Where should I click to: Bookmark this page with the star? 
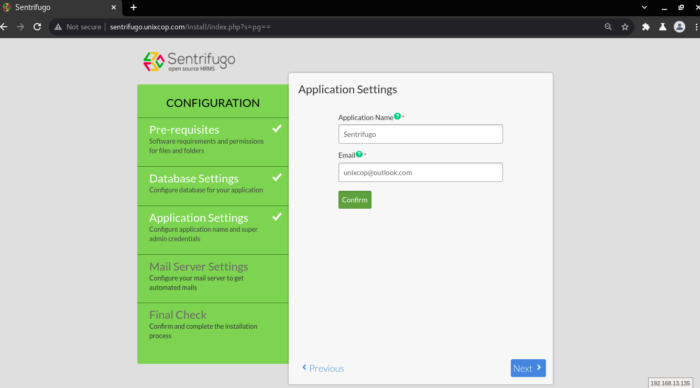625,27
